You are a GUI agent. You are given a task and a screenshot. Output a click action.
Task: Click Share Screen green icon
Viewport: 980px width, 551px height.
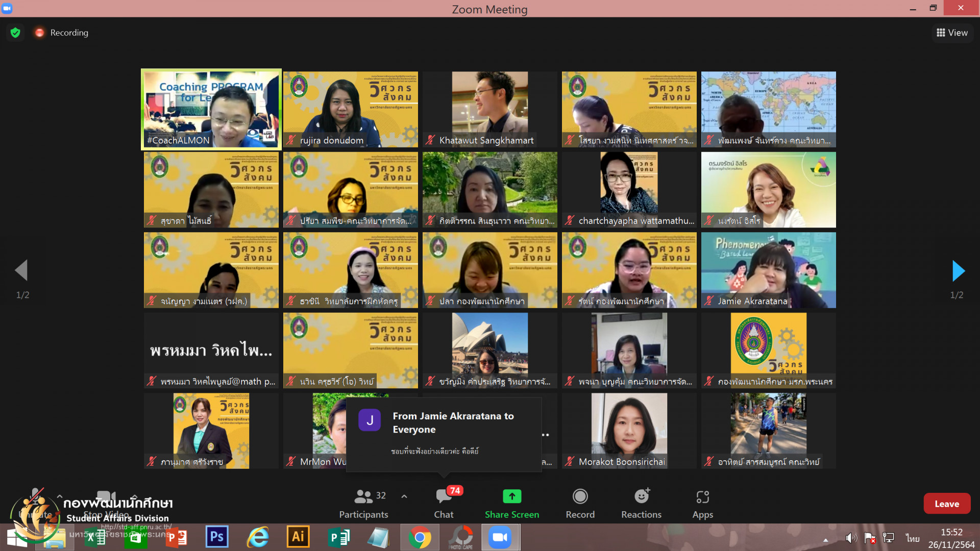point(511,496)
